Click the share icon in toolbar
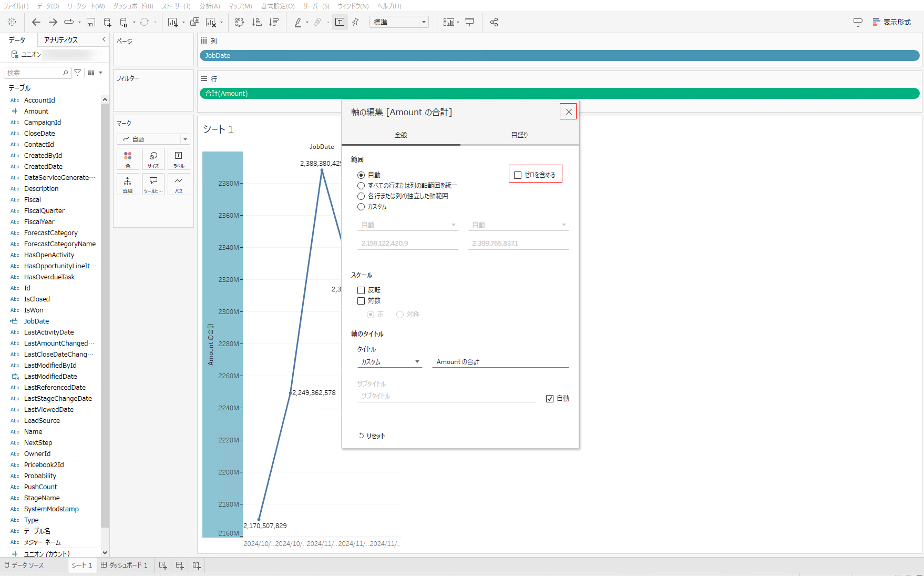 point(494,22)
